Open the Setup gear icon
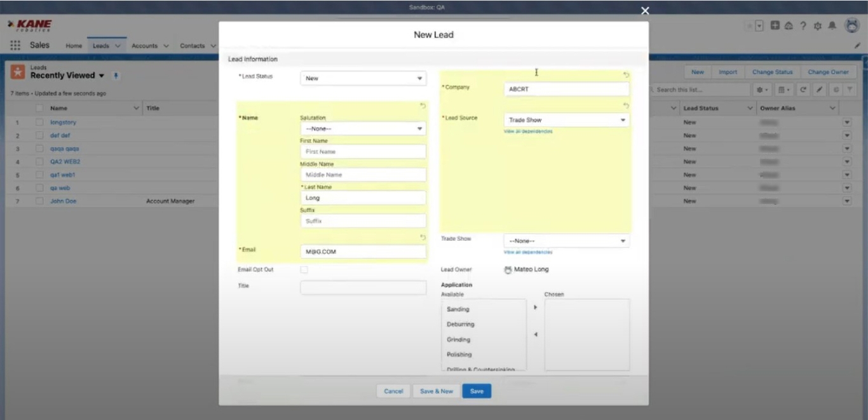The height and width of the screenshot is (420, 868). click(818, 26)
